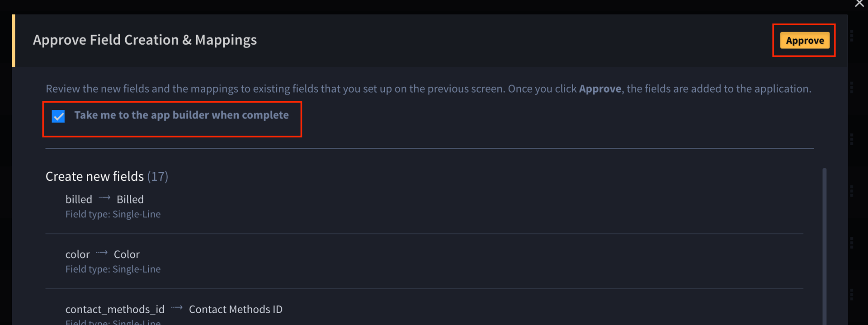Select the contact_methods_id source field

click(115, 310)
